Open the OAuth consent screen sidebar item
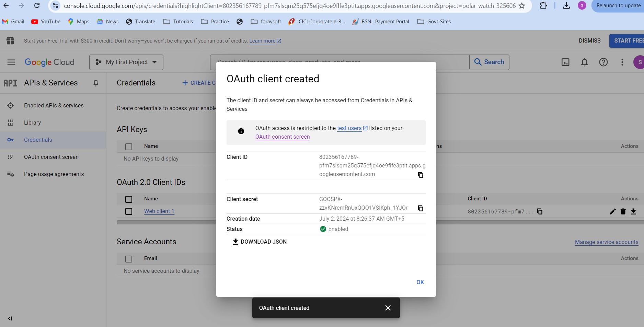This screenshot has width=644, height=327. (x=51, y=157)
